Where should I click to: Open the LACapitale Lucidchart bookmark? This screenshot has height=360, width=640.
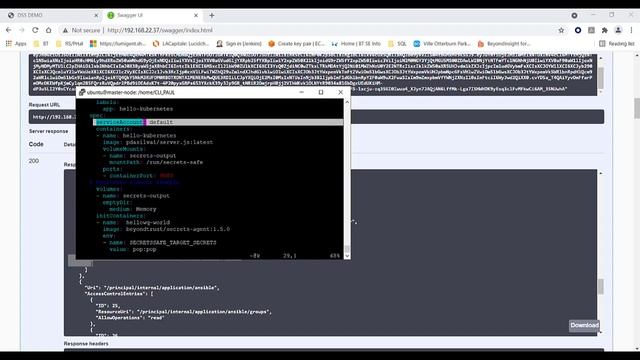click(181, 44)
